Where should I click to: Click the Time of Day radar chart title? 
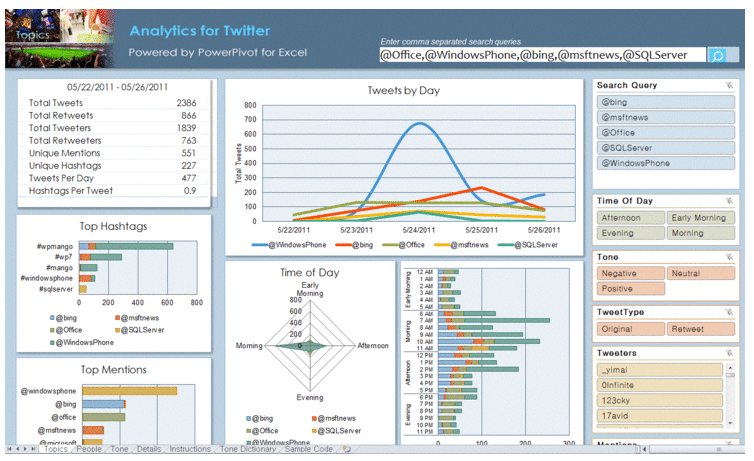pos(310,273)
